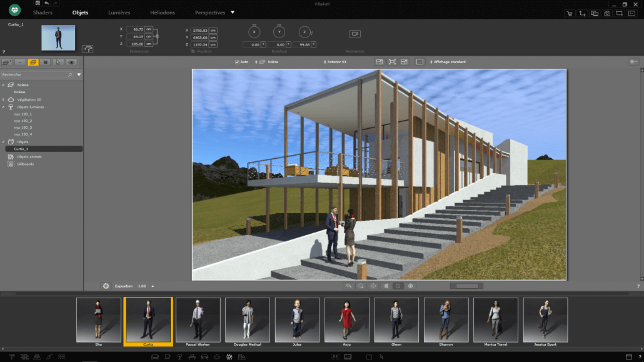Screen dimensions: 644x362
Task: Switch to the Shaders tab
Action: (x=43, y=12)
